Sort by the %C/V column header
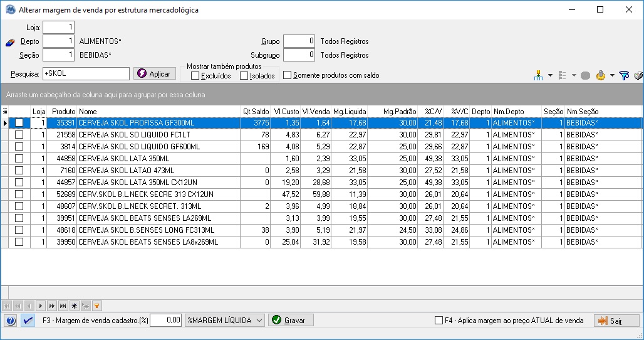 point(430,112)
